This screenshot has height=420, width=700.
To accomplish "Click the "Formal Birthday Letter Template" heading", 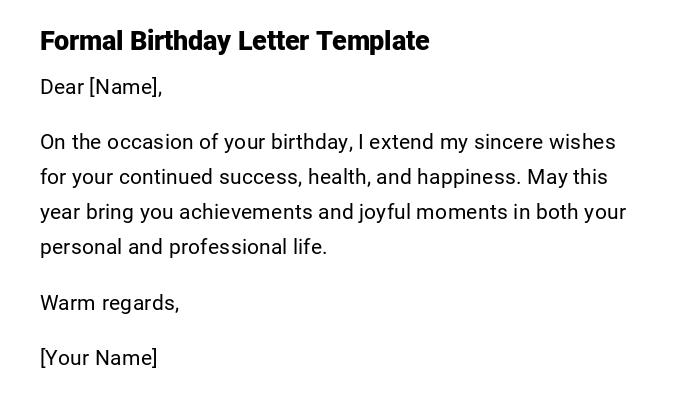I will tap(234, 41).
